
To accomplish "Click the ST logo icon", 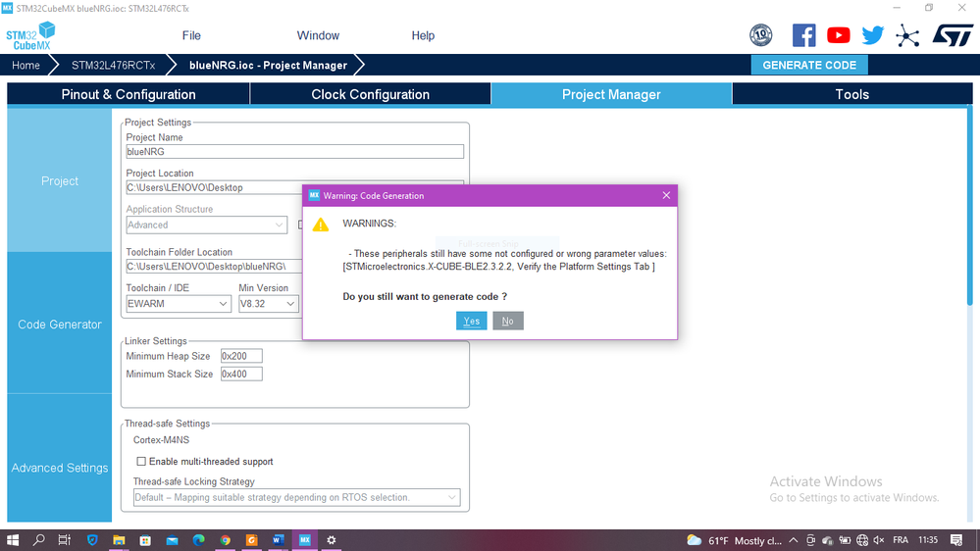I will coord(953,35).
